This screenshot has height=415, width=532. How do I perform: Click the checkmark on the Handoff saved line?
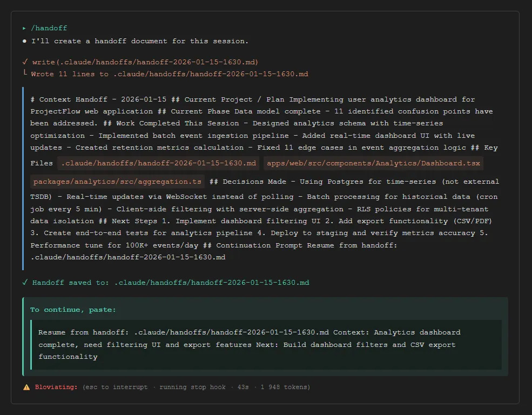[x=25, y=282]
